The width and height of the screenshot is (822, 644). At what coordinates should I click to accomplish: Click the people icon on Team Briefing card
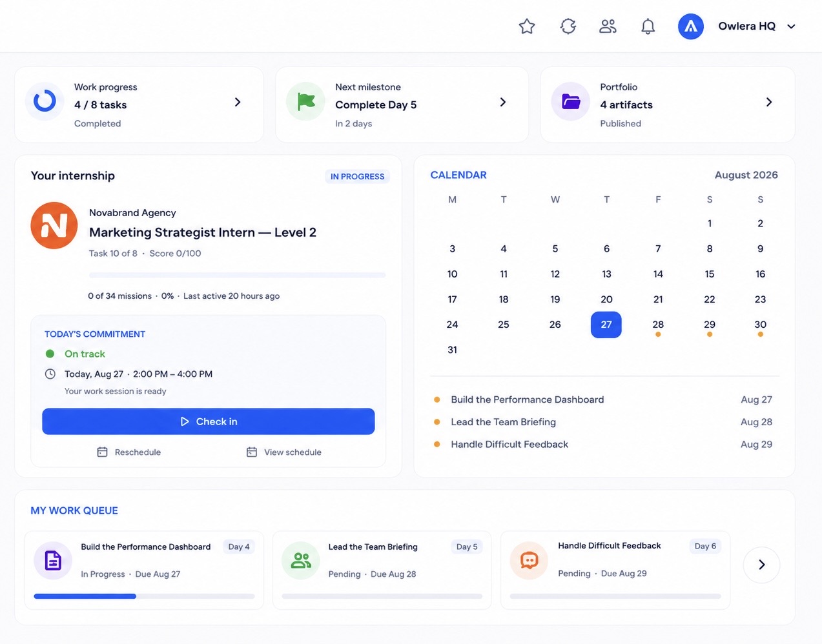pos(301,561)
